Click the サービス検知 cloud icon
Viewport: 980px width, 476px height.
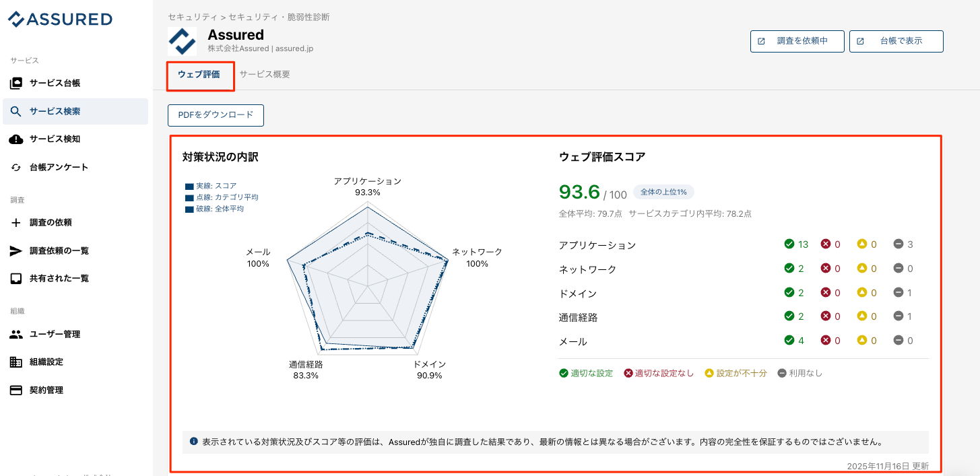(16, 139)
